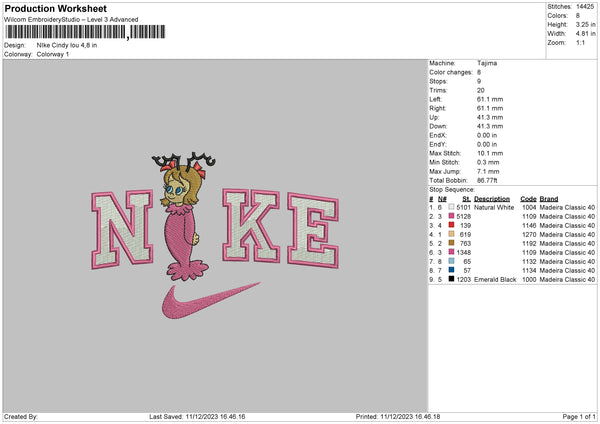Click the embroidered letter E in preview

tap(313, 230)
